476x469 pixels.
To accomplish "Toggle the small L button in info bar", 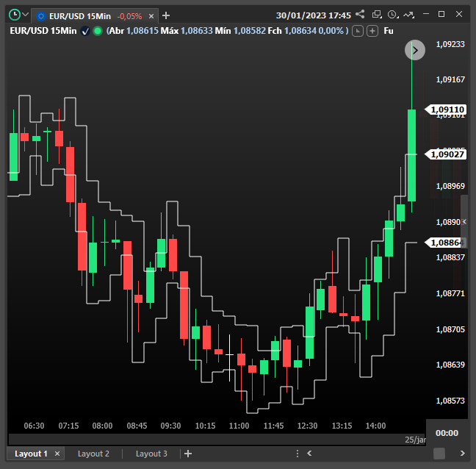I will point(358,31).
